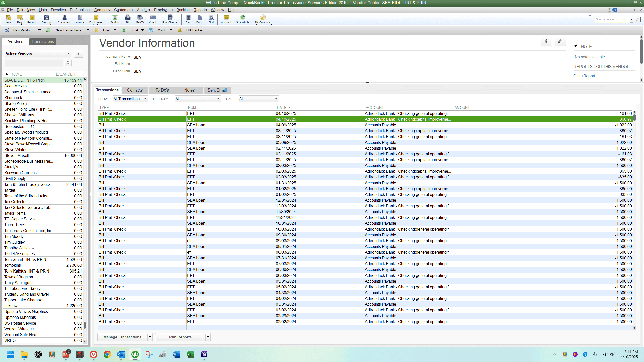Open the Active Vendors filter dropdown
This screenshot has height=362, width=644.
click(38, 53)
